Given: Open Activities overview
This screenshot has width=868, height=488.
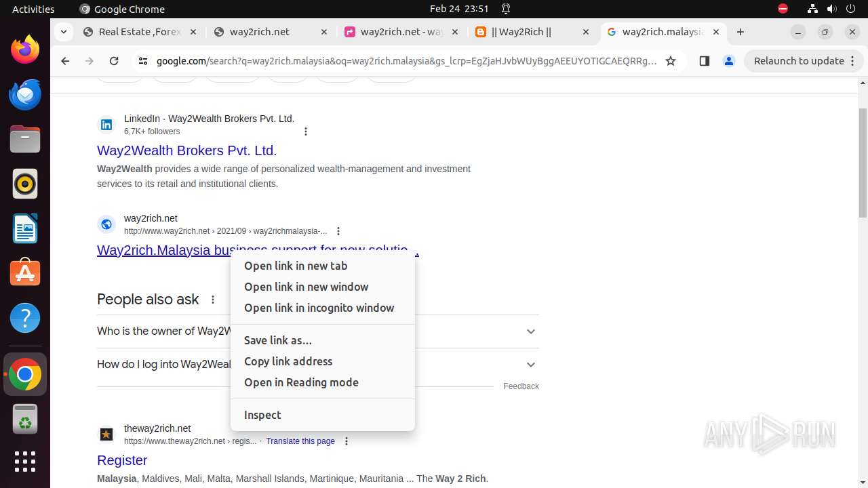Looking at the screenshot, I should tap(33, 9).
